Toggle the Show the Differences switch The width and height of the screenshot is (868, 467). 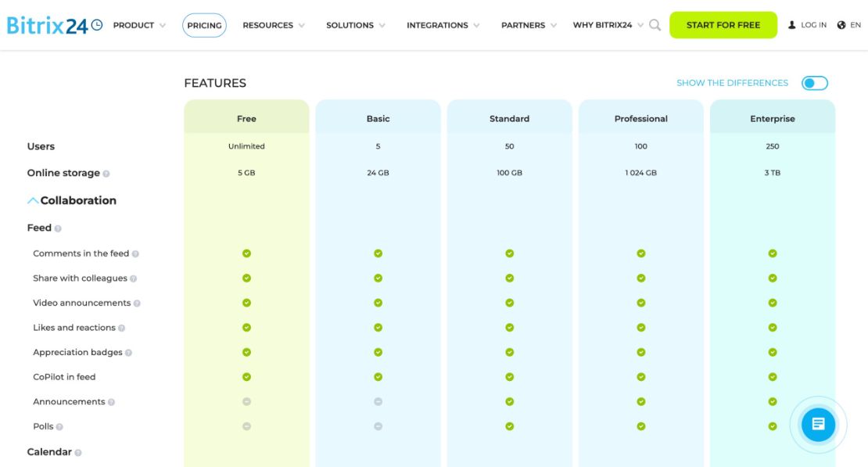815,83
